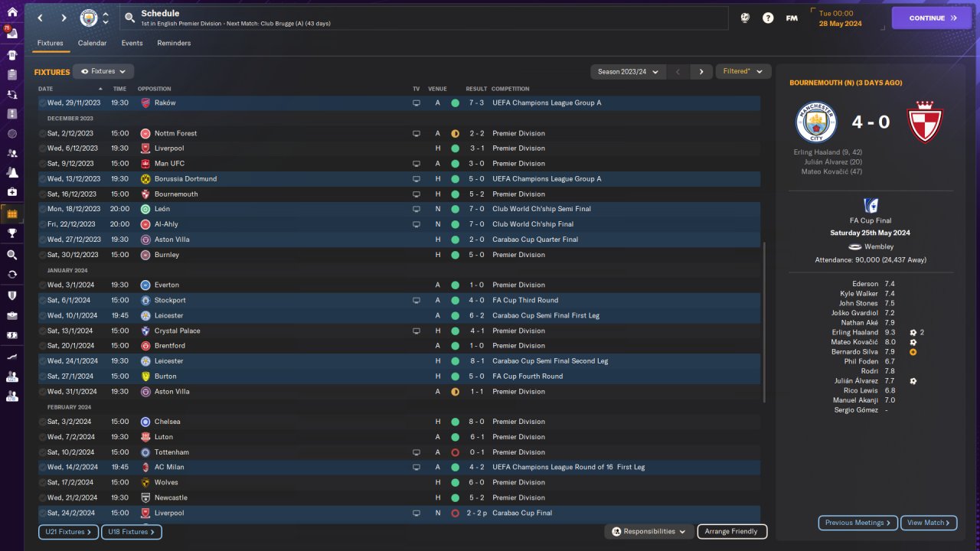
Task: Open the Inbox with 78 unread
Action: (11, 34)
